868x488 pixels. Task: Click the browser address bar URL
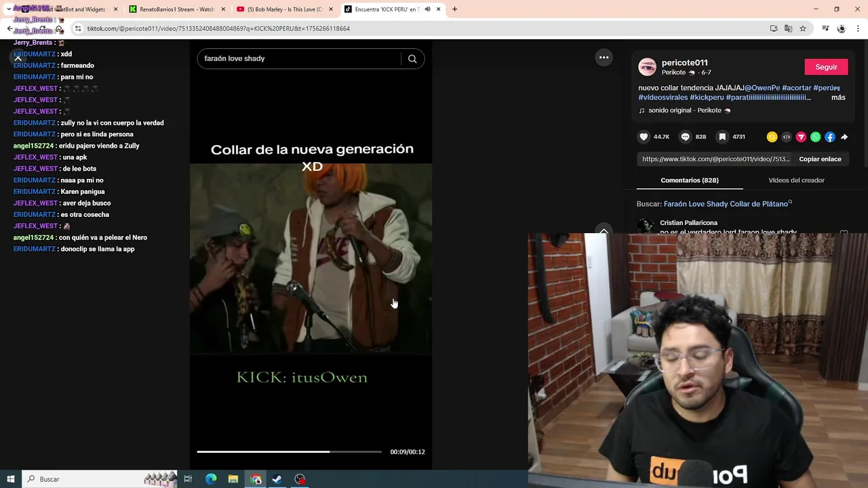[x=218, y=28]
